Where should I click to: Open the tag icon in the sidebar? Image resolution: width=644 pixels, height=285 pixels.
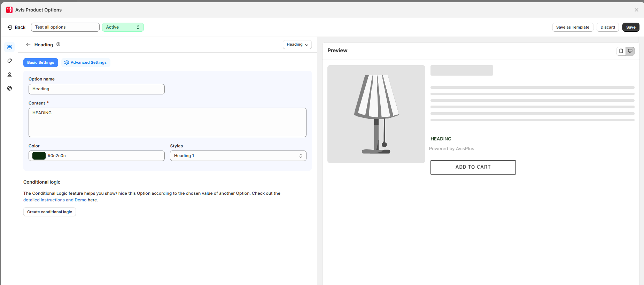9,61
